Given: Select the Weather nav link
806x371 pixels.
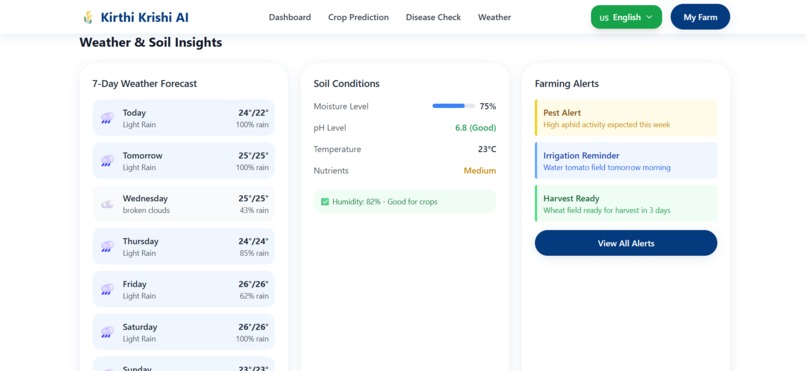Looking at the screenshot, I should (494, 17).
